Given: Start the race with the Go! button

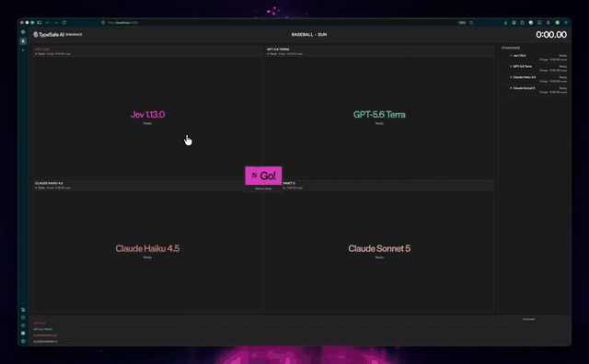Looking at the screenshot, I should tap(263, 176).
